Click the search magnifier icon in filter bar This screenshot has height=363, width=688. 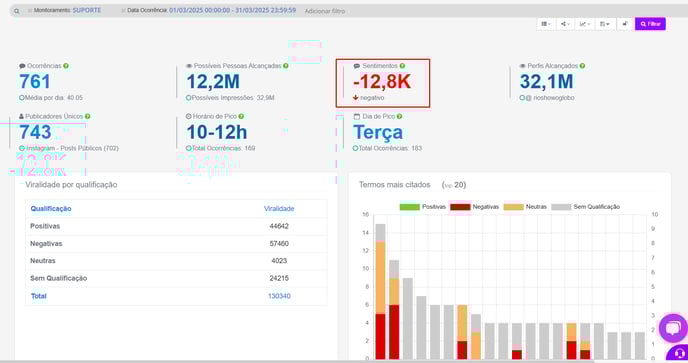tap(17, 11)
